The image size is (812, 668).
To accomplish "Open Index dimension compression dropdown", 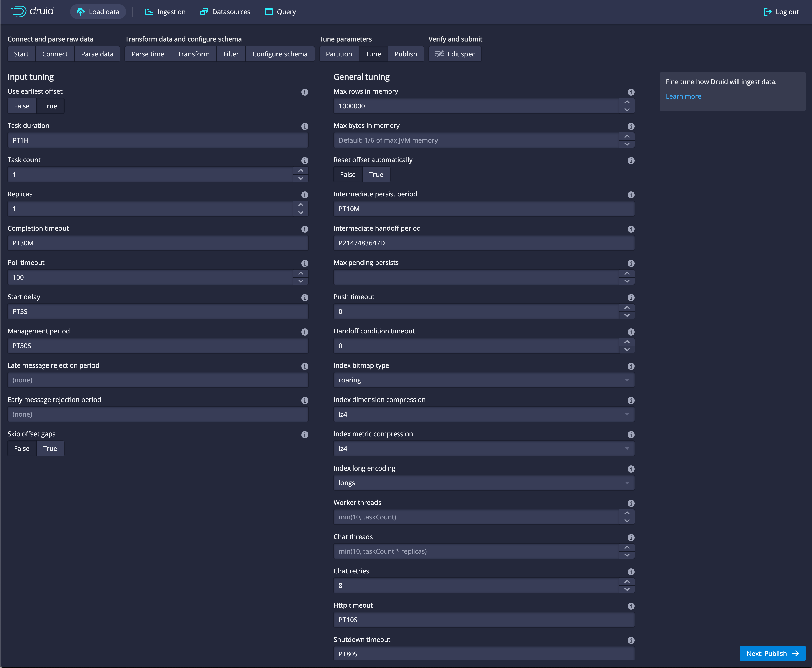I will pos(484,414).
